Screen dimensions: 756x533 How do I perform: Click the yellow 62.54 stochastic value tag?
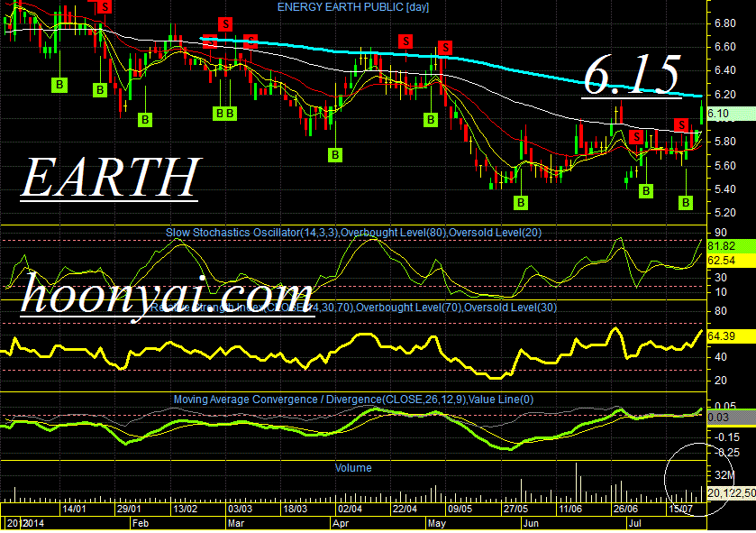pos(731,261)
